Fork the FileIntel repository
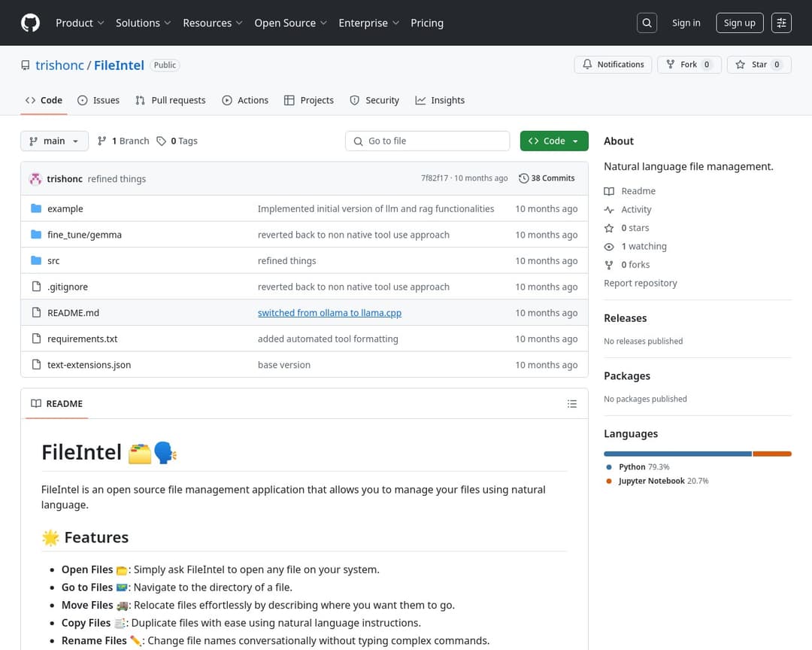The image size is (812, 650). point(689,64)
